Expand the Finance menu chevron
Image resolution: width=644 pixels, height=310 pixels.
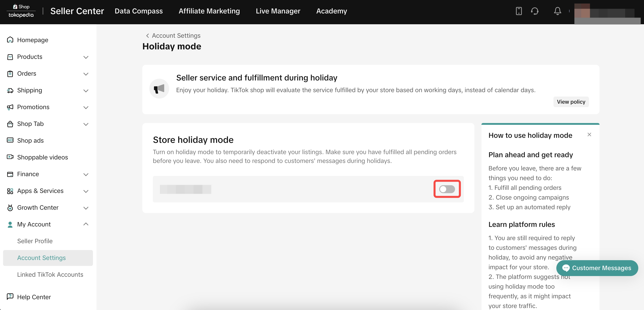coord(86,174)
